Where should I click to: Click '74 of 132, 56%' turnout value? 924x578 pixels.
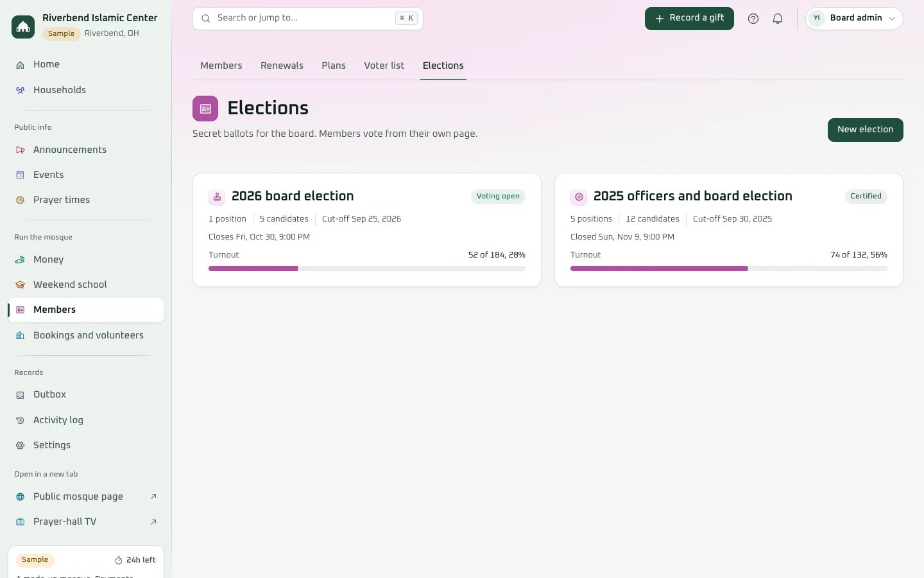859,255
